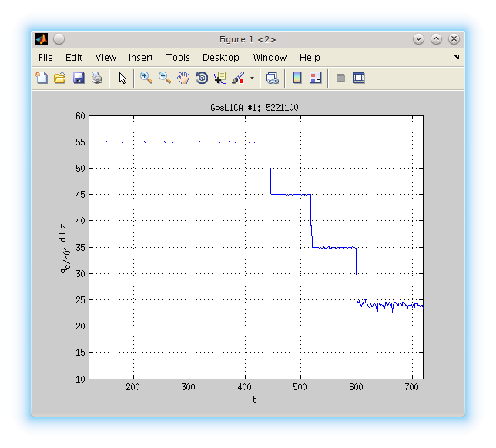Select the Zoom Out magnifier tool
496x448 pixels.
(x=164, y=78)
